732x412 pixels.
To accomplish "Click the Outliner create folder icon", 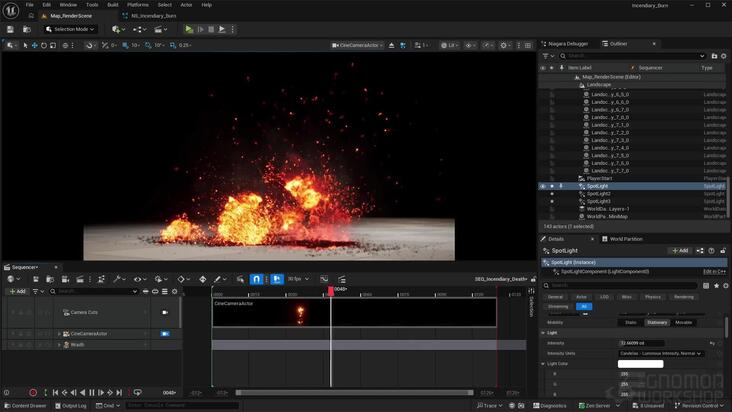I will click(x=714, y=56).
